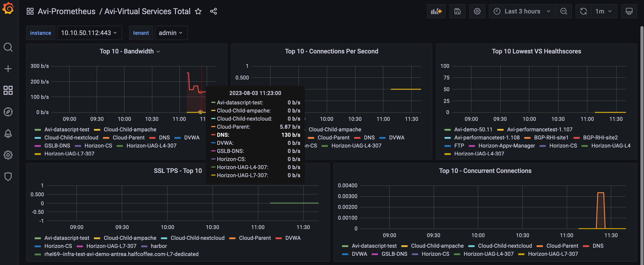Viewport: 644px width, 265px height.
Task: Select GSLB-DNS in Concurrent Connections legend
Action: 394,254
